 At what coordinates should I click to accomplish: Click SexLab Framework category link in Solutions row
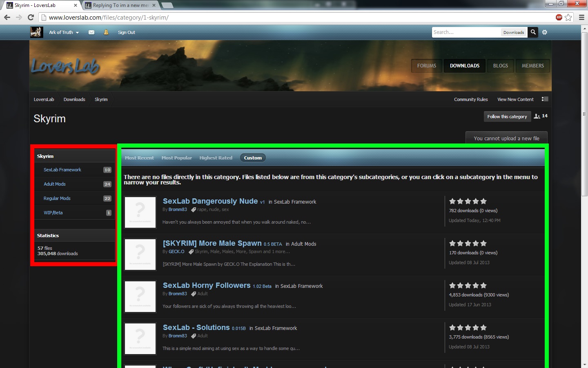coord(276,328)
